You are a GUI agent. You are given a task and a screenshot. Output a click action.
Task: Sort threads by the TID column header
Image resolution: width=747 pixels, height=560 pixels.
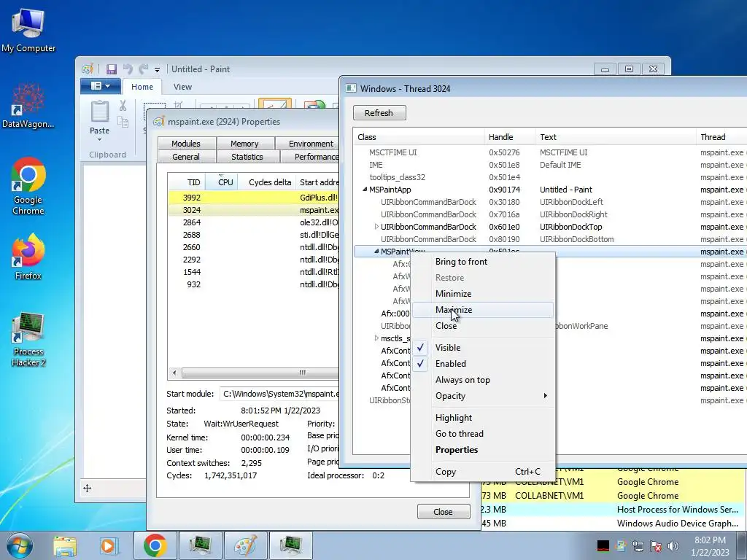[x=186, y=182]
